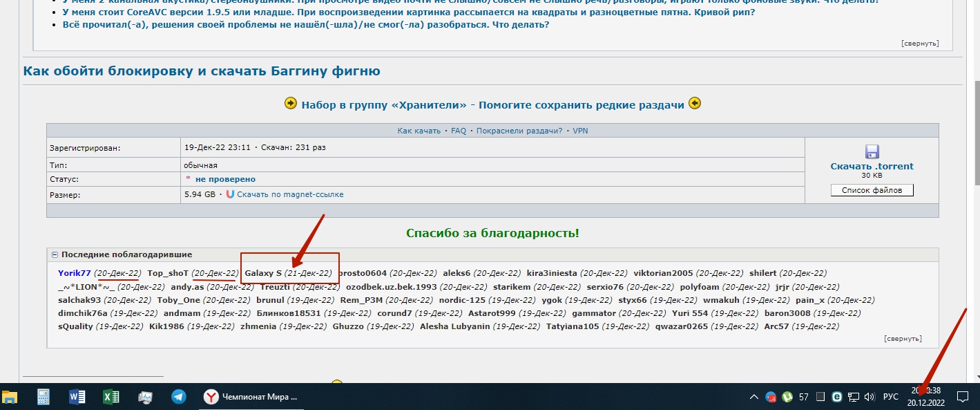
Task: Click Скачать по magnet-ссылке link
Action: [x=290, y=194]
